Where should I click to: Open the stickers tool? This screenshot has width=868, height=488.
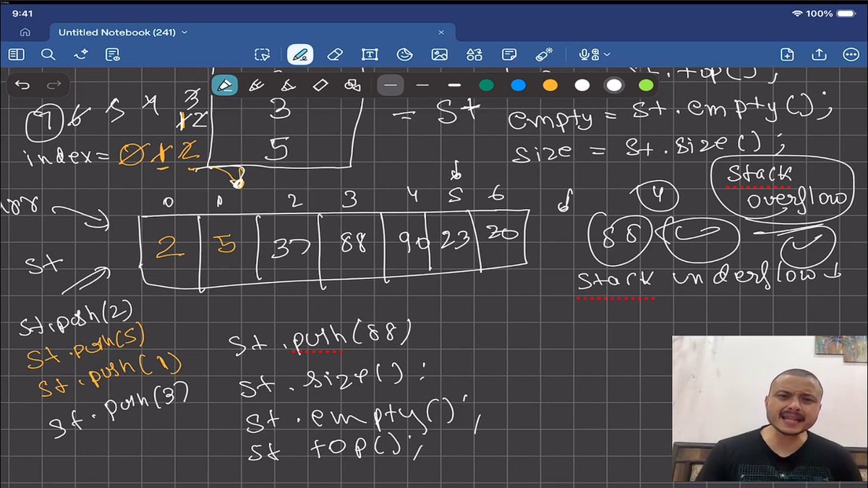click(404, 54)
